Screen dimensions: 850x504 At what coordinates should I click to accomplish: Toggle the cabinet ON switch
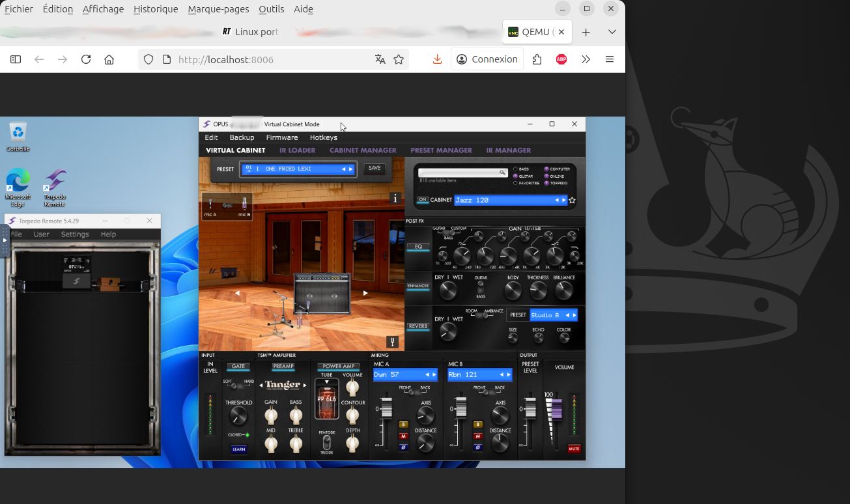pos(423,200)
